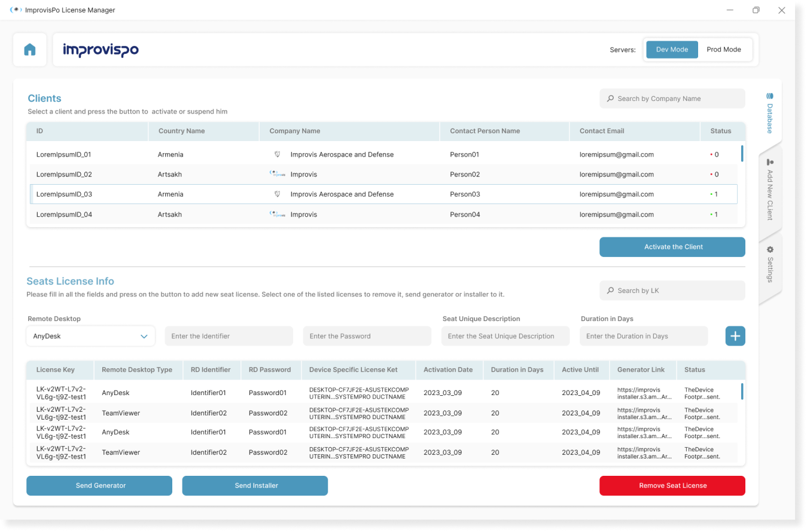Click the Database icon in side tab
This screenshot has width=807, height=532.
click(x=770, y=96)
